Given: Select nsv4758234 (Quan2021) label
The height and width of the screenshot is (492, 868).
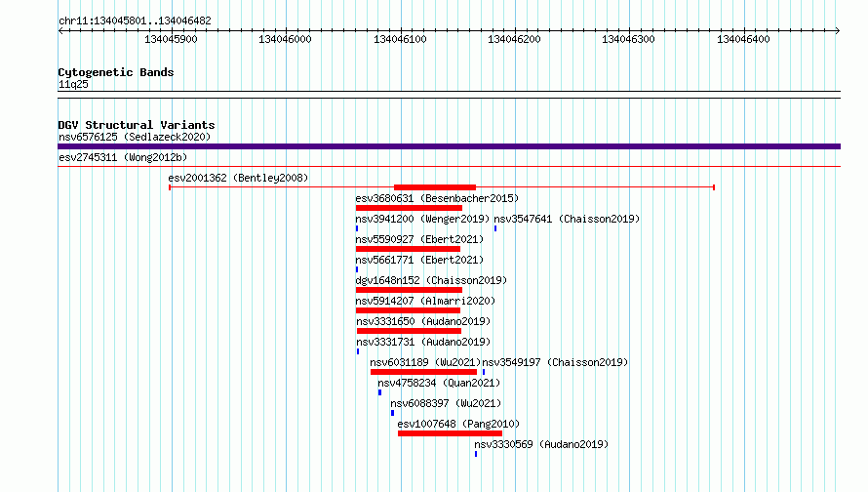Looking at the screenshot, I should tap(439, 383).
